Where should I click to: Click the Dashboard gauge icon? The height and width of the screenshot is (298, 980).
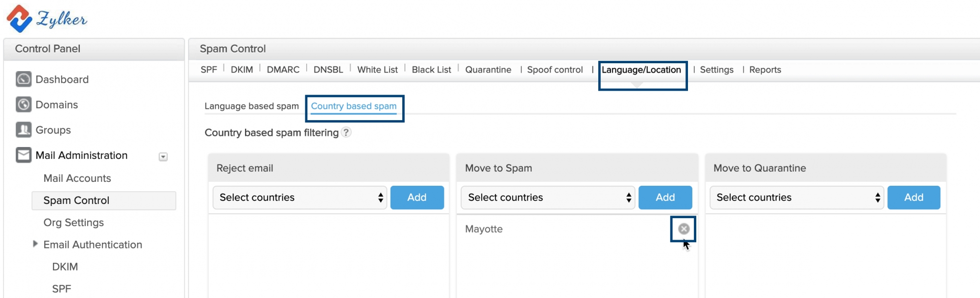tap(23, 79)
